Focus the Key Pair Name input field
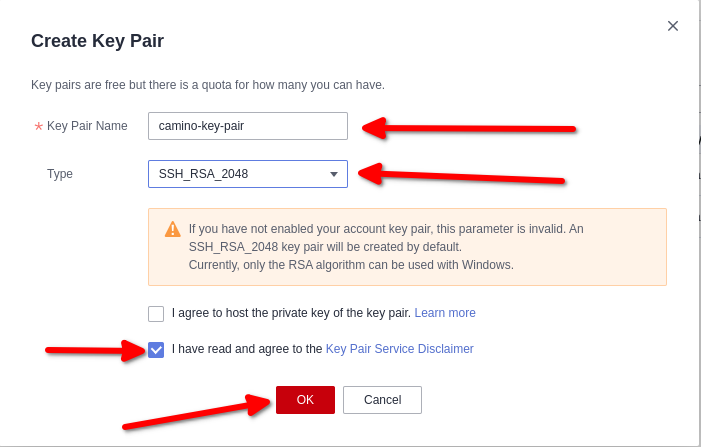This screenshot has width=701, height=447. coord(247,126)
